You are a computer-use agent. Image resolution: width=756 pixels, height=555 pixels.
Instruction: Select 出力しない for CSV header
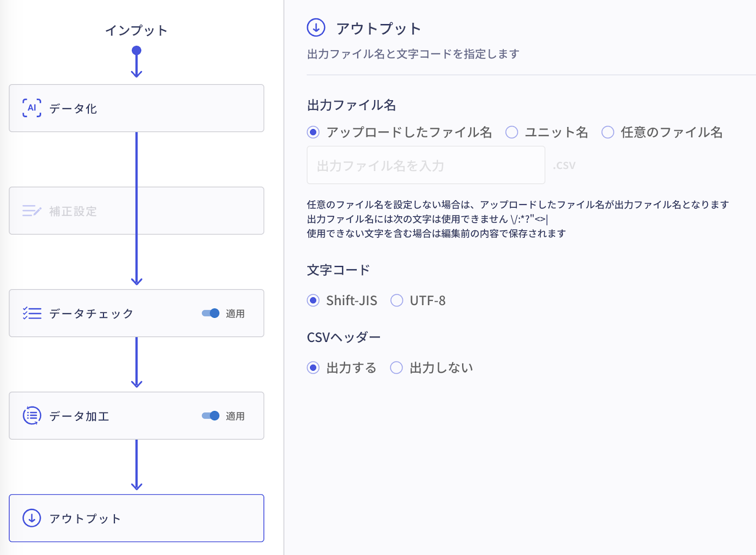click(x=396, y=367)
